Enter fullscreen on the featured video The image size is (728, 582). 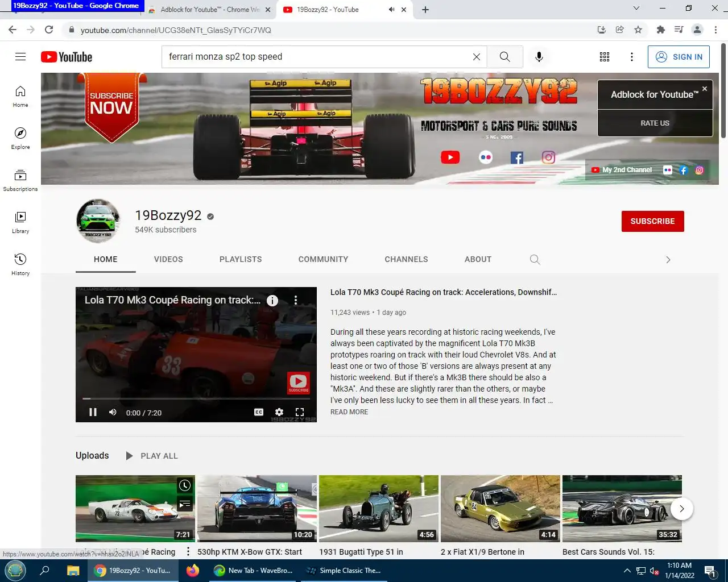(x=300, y=412)
